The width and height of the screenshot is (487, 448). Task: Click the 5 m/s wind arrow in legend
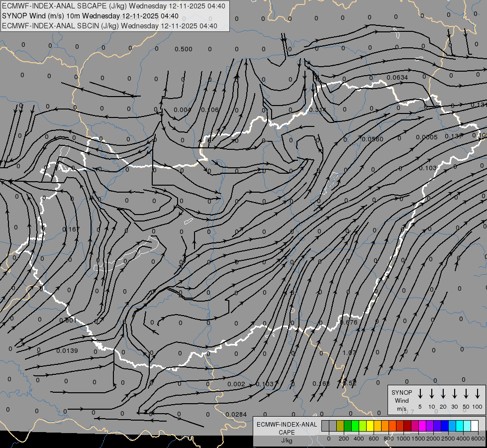420,394
